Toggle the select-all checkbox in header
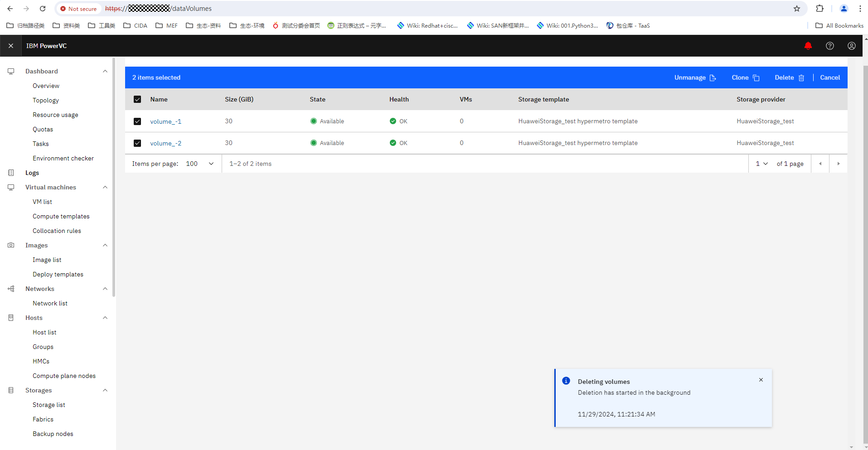The height and width of the screenshot is (450, 868). 137,99
